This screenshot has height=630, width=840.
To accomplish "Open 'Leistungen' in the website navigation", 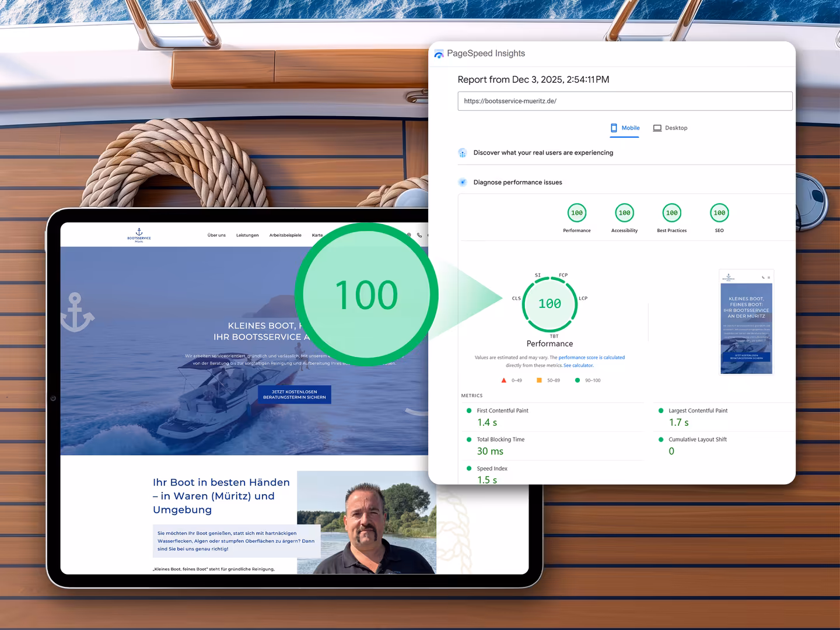I will [x=247, y=235].
